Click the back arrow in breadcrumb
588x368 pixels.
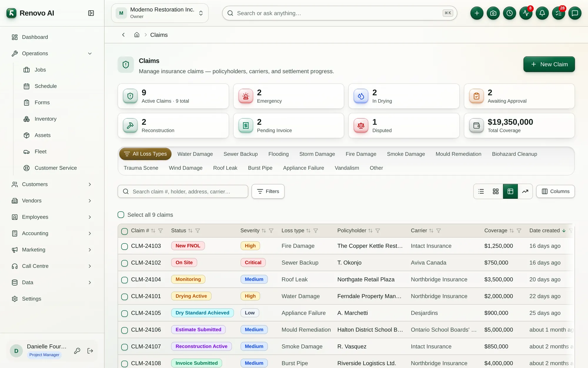click(123, 35)
